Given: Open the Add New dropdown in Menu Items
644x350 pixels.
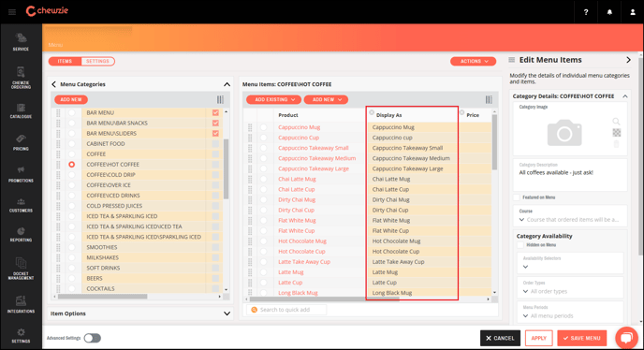Looking at the screenshot, I should 326,99.
